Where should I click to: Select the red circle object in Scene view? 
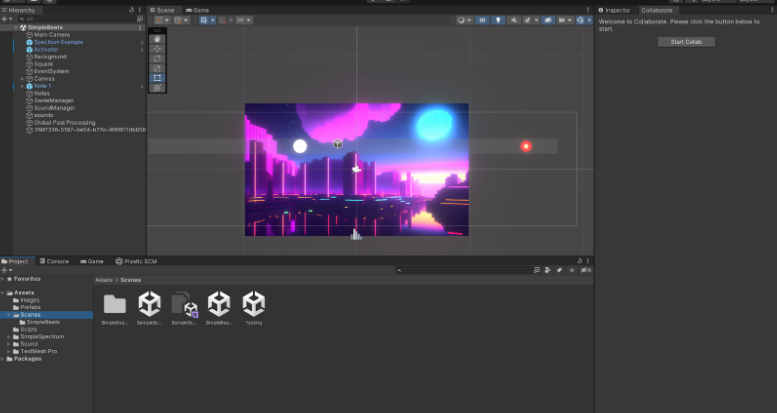[526, 146]
